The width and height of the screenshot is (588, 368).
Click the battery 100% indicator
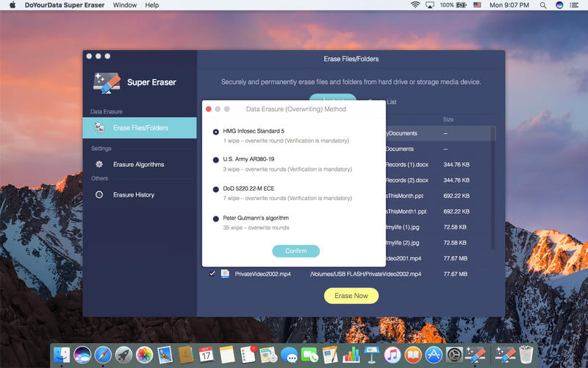point(453,5)
